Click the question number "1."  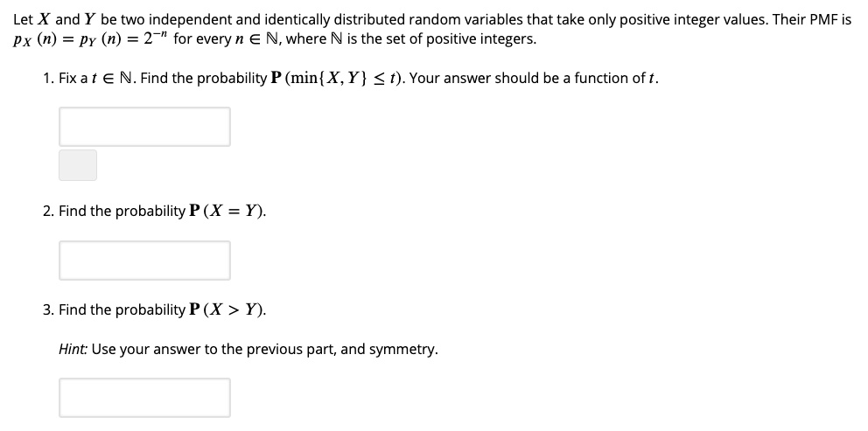(49, 79)
